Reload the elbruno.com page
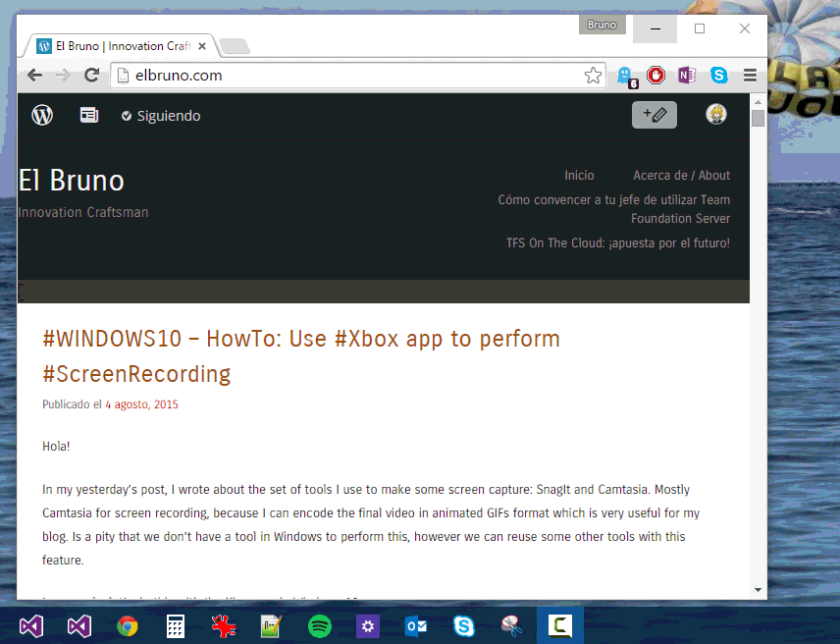The height and width of the screenshot is (644, 840). click(x=91, y=75)
